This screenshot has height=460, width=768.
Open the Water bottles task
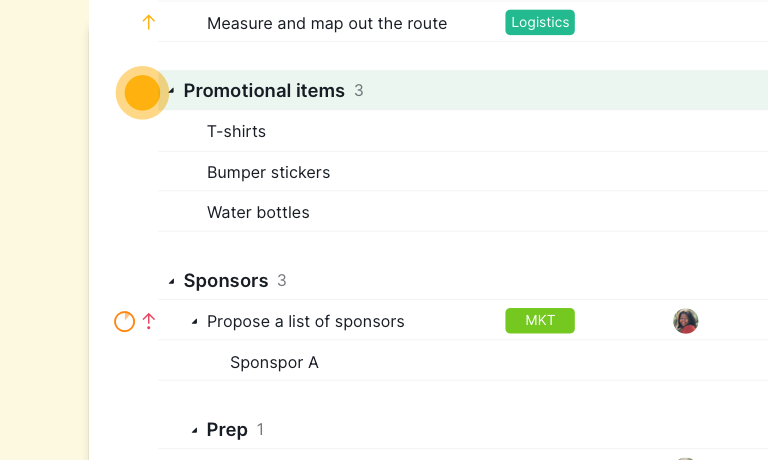point(258,213)
